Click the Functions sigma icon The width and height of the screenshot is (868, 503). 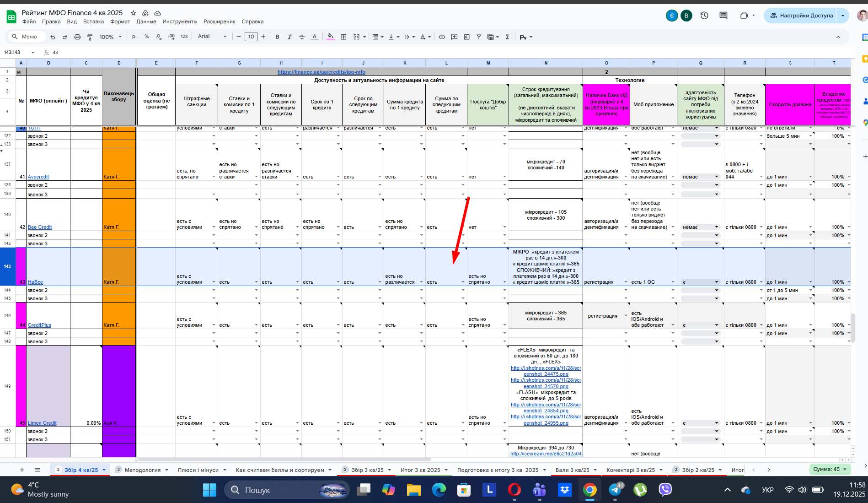coord(507,37)
